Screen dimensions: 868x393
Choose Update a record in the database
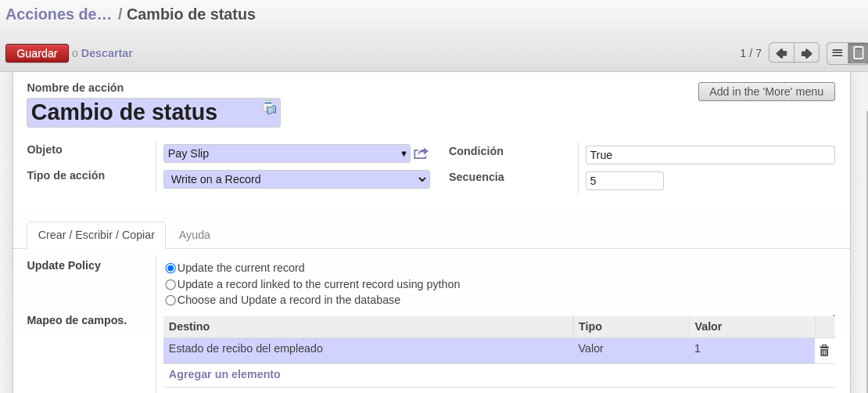(170, 301)
